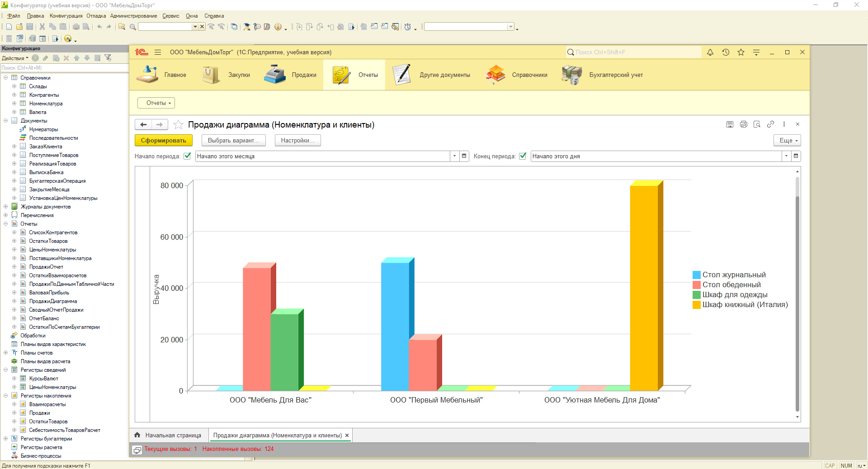Click the filter funnel icon in Конфигурация panel
The height and width of the screenshot is (469, 868).
[x=108, y=58]
